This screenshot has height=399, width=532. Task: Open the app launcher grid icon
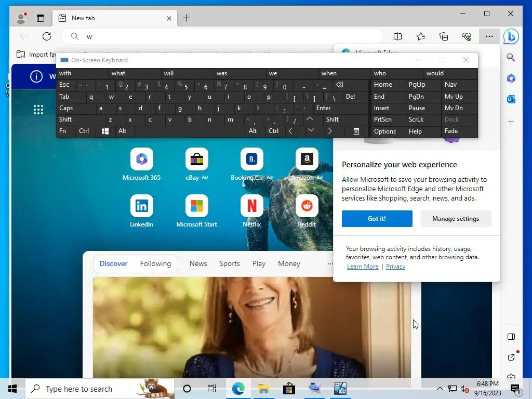coord(38,110)
